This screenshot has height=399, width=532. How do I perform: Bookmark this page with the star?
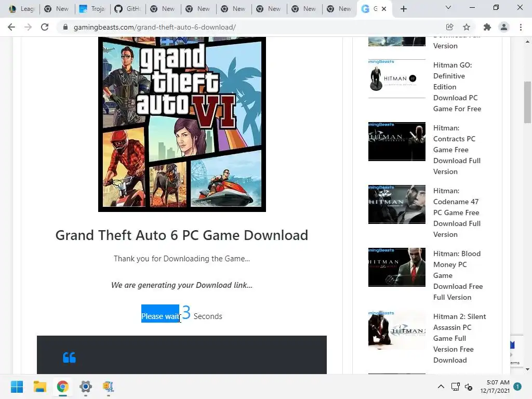(x=467, y=27)
